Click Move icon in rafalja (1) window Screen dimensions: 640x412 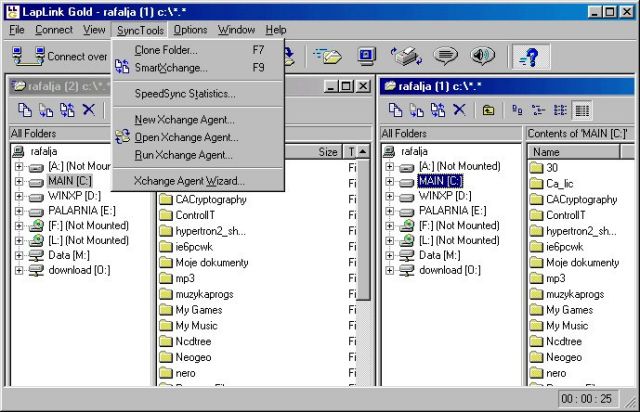coord(416,110)
